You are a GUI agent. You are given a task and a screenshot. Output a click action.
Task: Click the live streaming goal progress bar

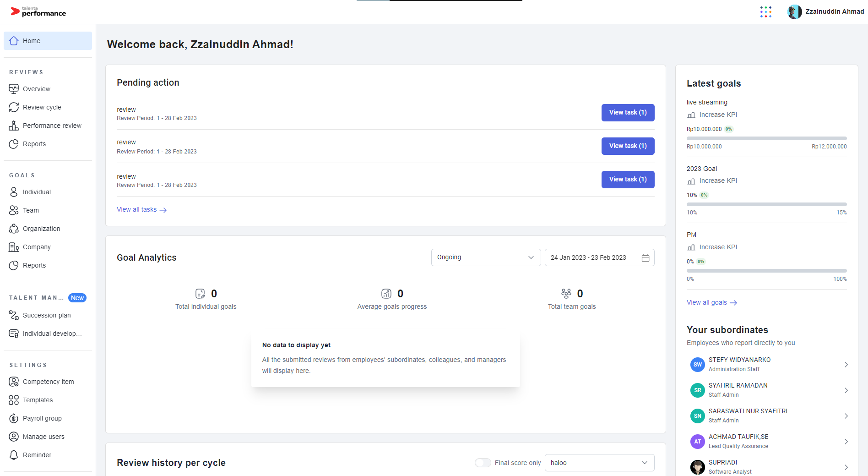tap(766, 138)
